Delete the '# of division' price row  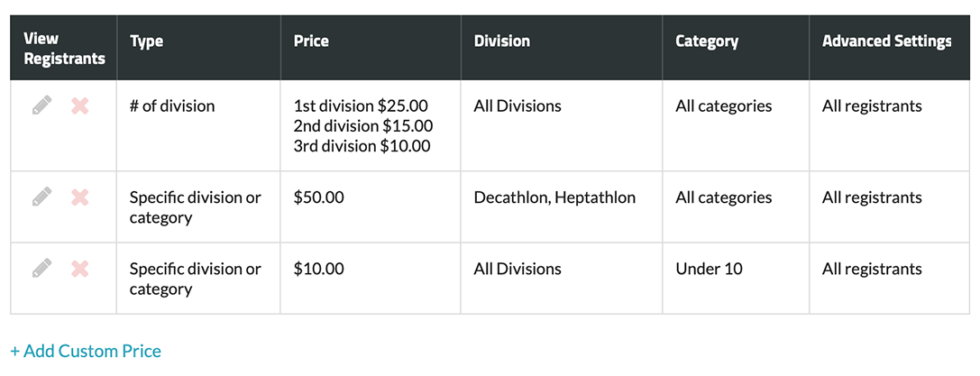(x=79, y=105)
